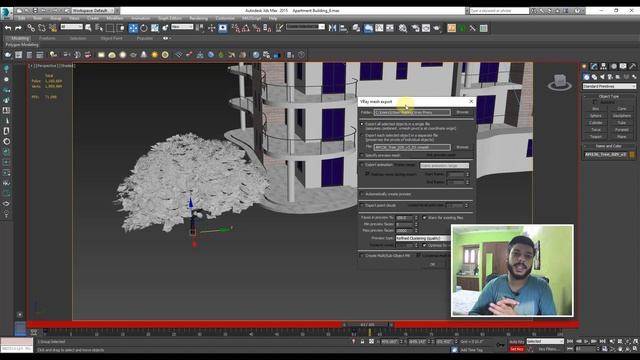Switch to the Object Paint ribbon tab

coord(111,38)
